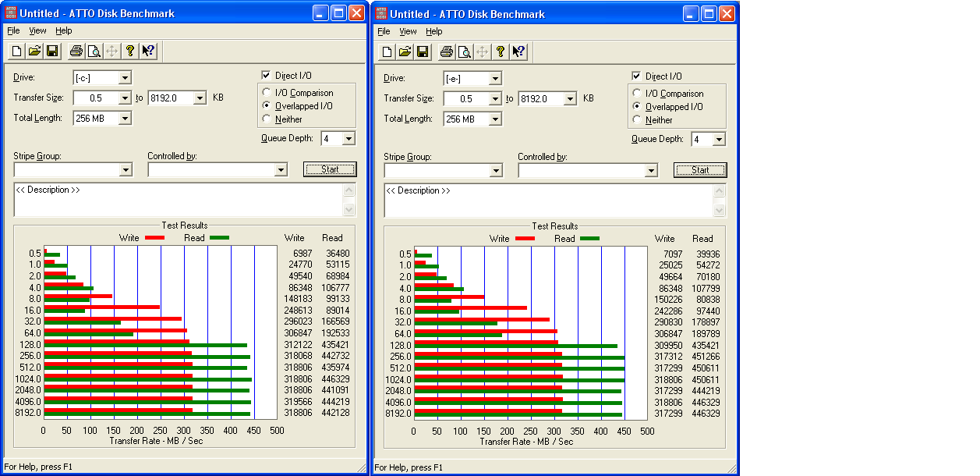This screenshot has width=980, height=476.
Task: Click Description scrollbar down arrow, right window
Action: [720, 211]
